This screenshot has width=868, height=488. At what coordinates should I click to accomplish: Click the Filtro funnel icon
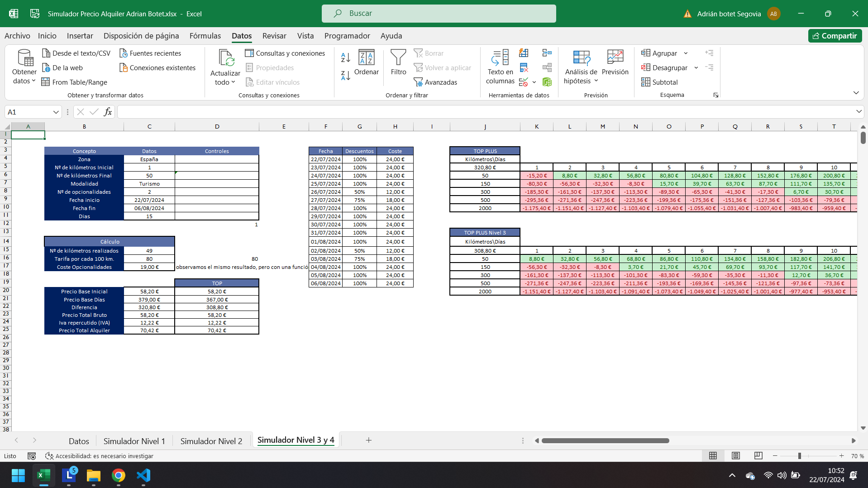(398, 58)
